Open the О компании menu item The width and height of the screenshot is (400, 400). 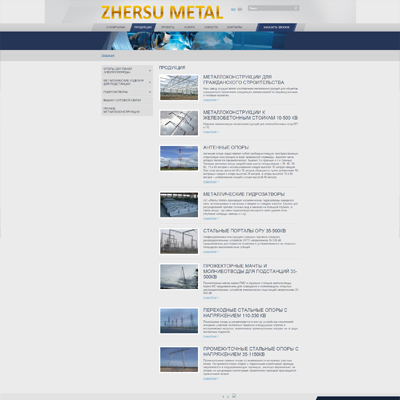115,27
